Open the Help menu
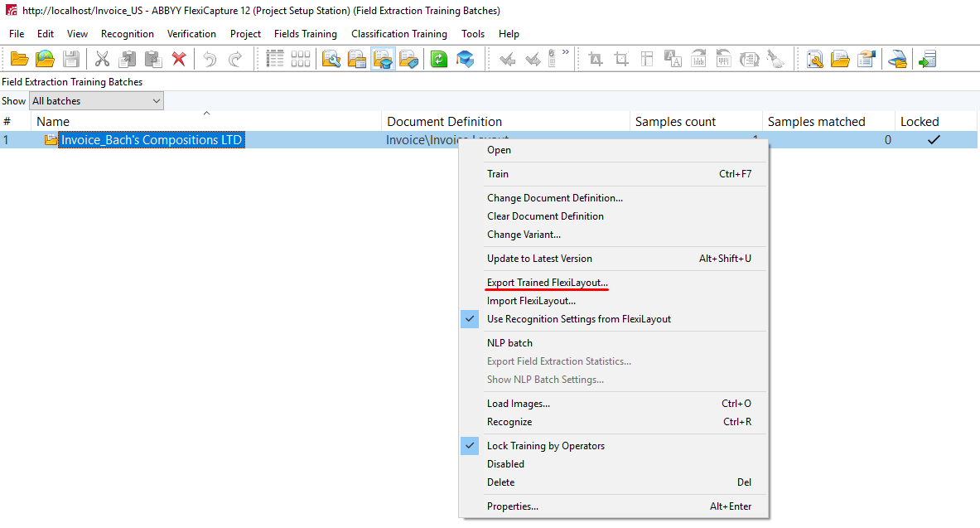 (x=509, y=34)
